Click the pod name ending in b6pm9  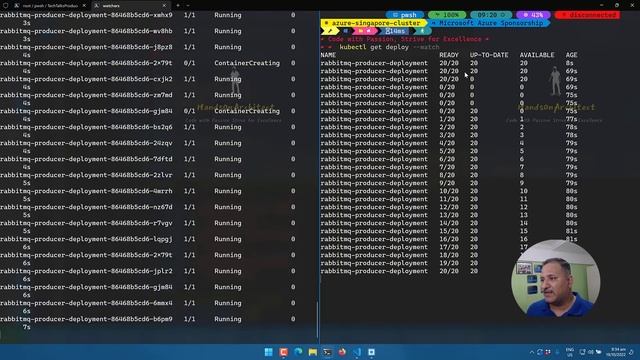coord(86,319)
